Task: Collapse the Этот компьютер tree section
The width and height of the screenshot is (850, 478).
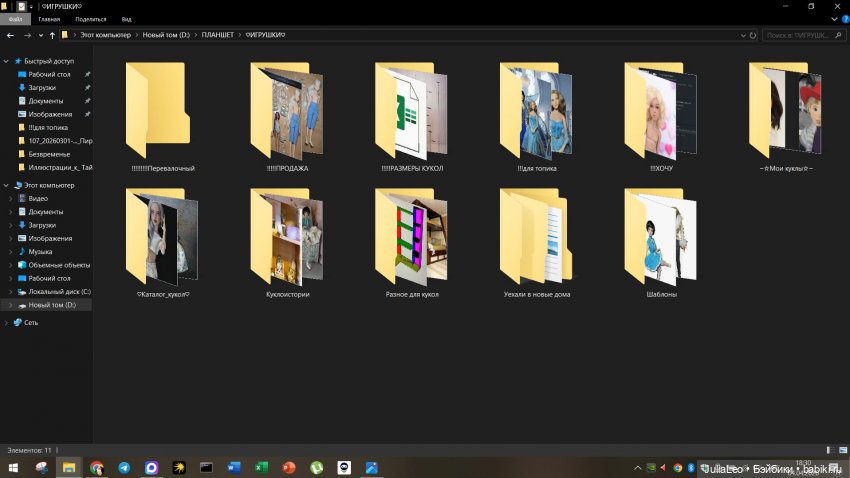Action: (5, 185)
